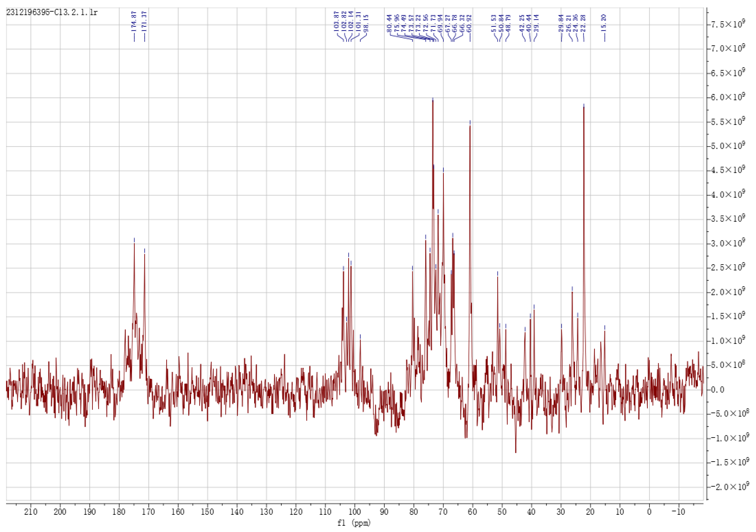
Task: Click the 100 tick on ppm axis
Action: [x=355, y=512]
